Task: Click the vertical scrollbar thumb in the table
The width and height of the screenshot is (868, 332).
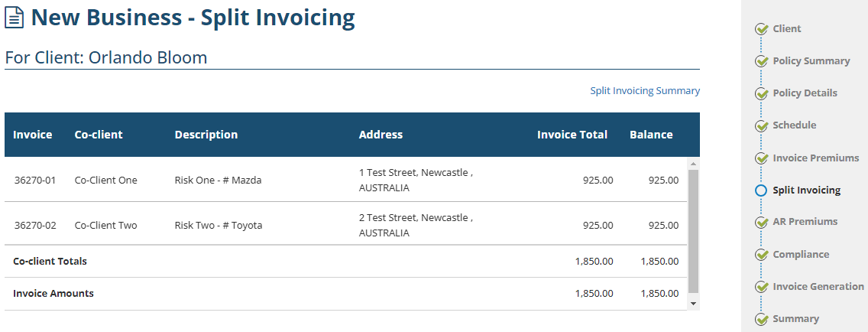Action: tap(693, 231)
